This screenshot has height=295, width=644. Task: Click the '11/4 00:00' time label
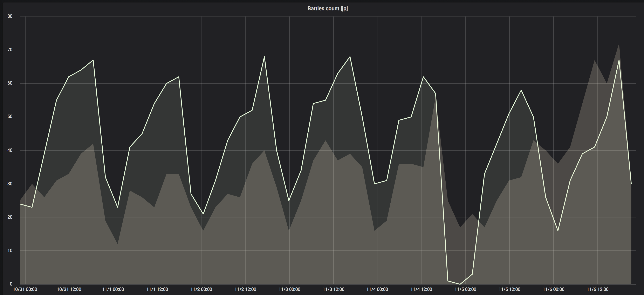pos(377,289)
